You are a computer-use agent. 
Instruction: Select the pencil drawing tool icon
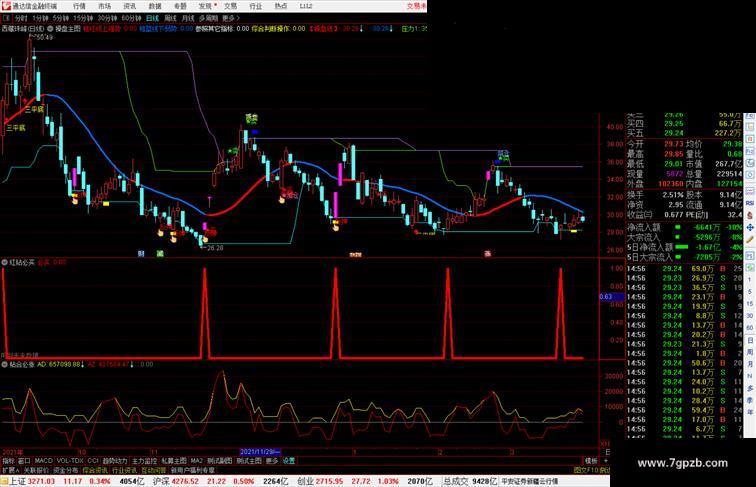pos(750,239)
